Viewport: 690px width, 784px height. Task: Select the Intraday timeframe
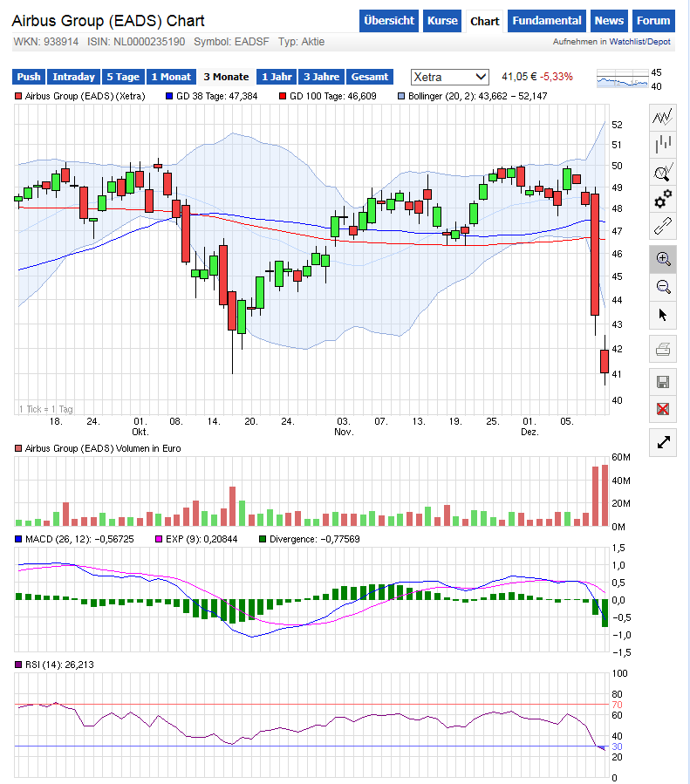tap(73, 77)
